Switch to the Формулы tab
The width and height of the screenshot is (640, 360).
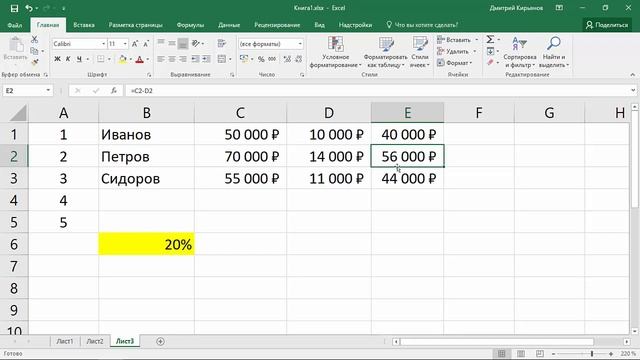pos(190,25)
